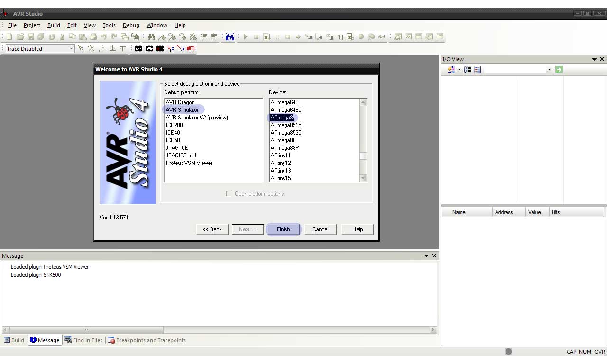Click the Cancel button in wizard
The image size is (607, 364).
tap(321, 229)
